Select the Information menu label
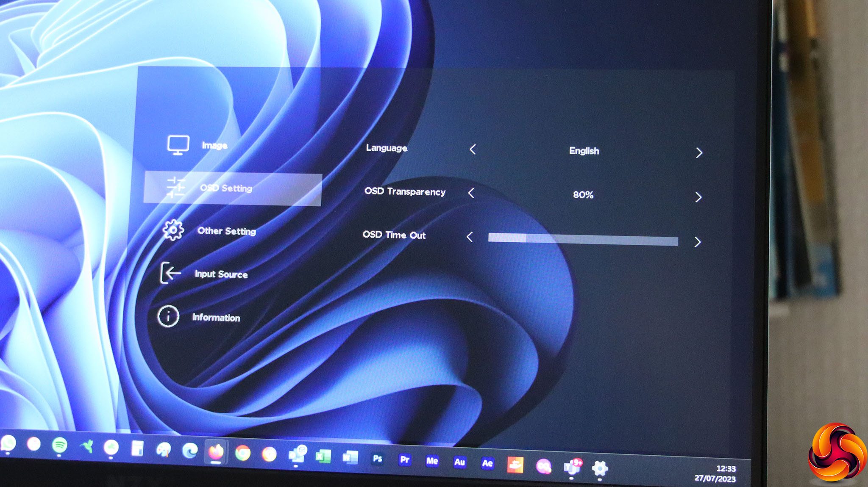 click(x=216, y=318)
